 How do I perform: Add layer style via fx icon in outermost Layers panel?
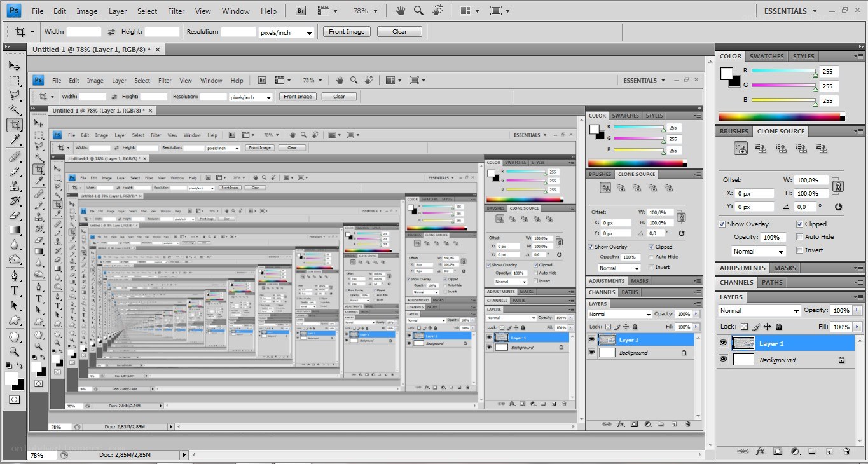761,451
